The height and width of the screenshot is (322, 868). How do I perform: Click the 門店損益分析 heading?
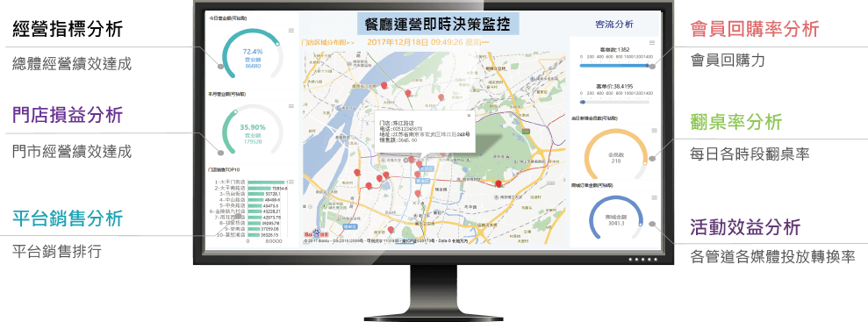pos(68,116)
